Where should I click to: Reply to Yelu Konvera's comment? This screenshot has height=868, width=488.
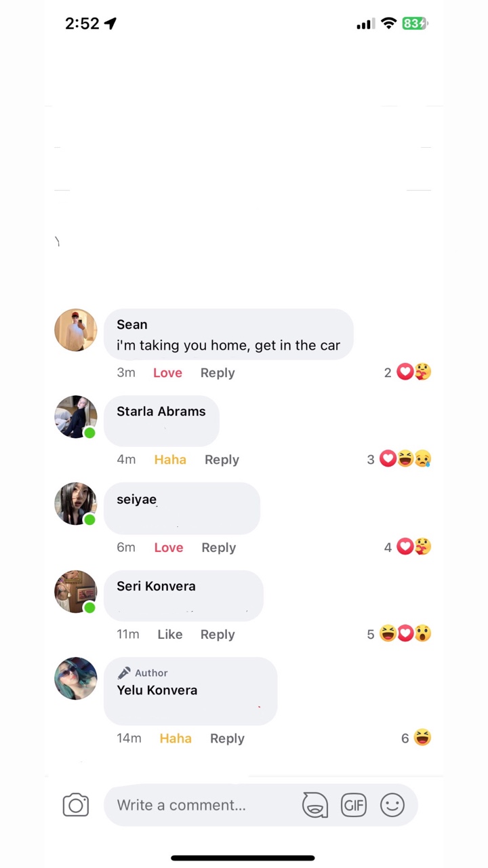click(227, 738)
